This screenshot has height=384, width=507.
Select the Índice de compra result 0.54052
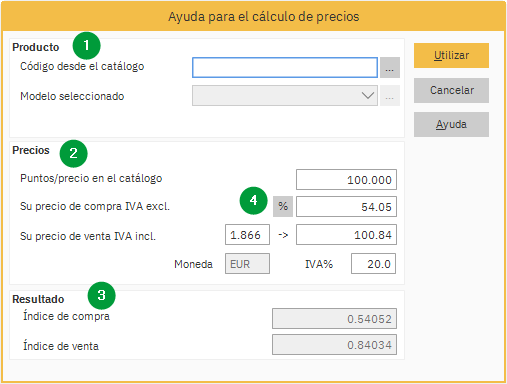pyautogui.click(x=334, y=319)
